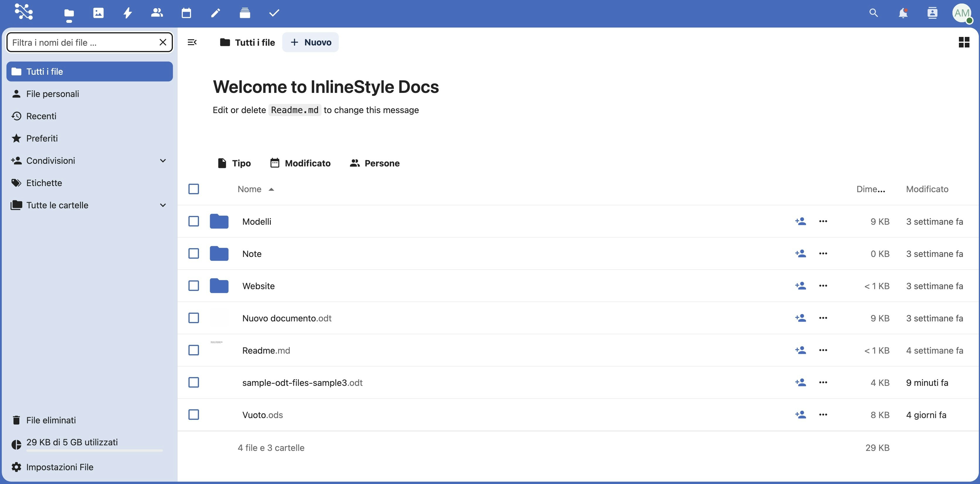Open the Tasks app checkmark icon
This screenshot has height=484, width=980.
[x=273, y=13]
